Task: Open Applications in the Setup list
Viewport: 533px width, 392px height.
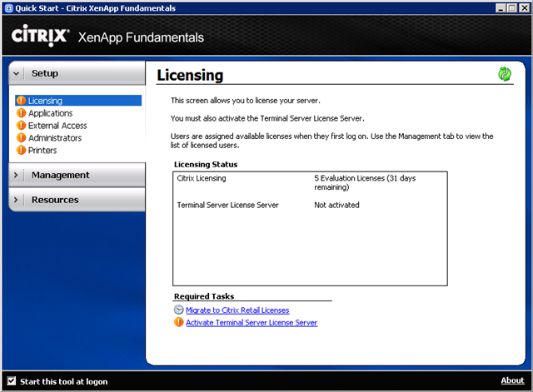Action: [50, 113]
